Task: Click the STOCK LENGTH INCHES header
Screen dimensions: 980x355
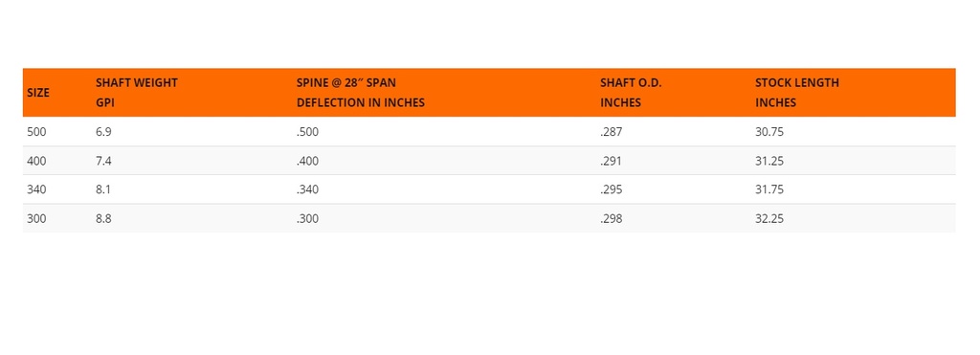Action: tap(797, 93)
